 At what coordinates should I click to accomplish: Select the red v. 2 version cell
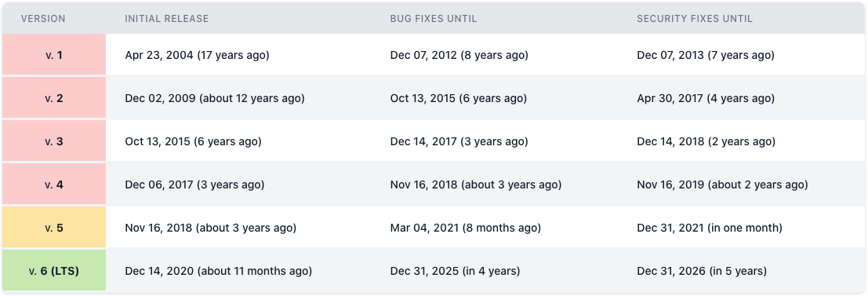(x=53, y=98)
